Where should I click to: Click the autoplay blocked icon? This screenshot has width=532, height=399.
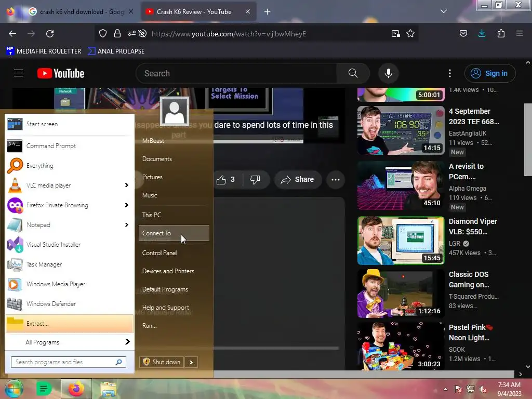pos(143,33)
